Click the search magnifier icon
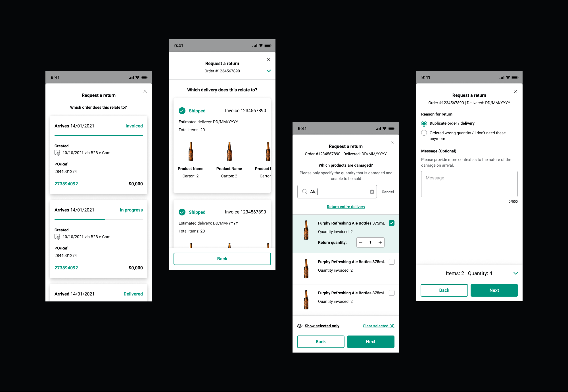 point(304,192)
